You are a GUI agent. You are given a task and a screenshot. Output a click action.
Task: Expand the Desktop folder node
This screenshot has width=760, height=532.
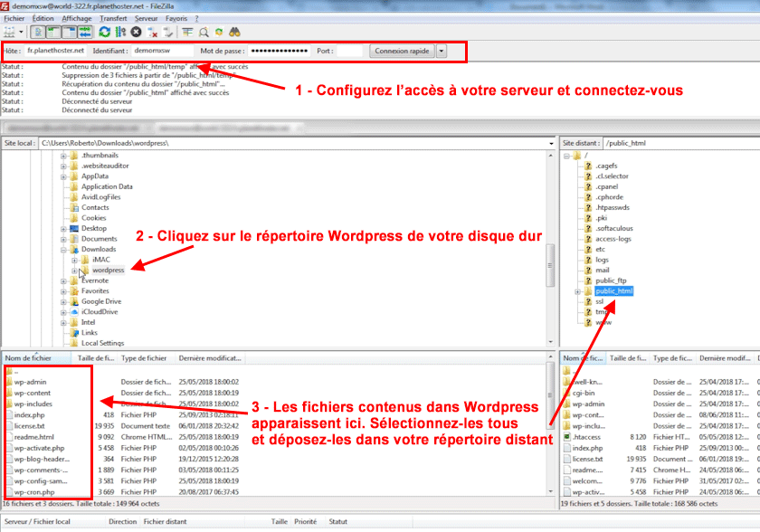click(63, 229)
